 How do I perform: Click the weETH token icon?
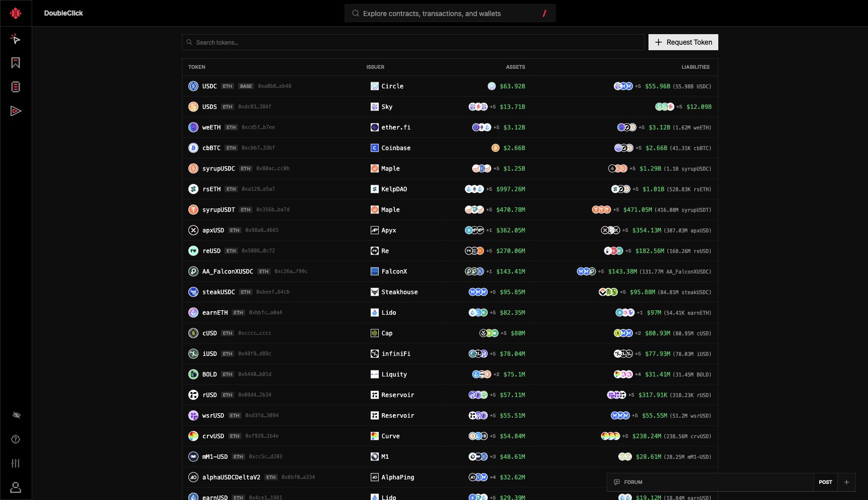pos(193,128)
